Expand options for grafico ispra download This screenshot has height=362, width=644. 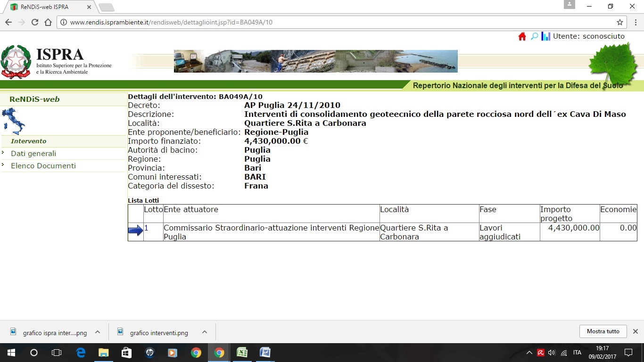[x=98, y=332]
